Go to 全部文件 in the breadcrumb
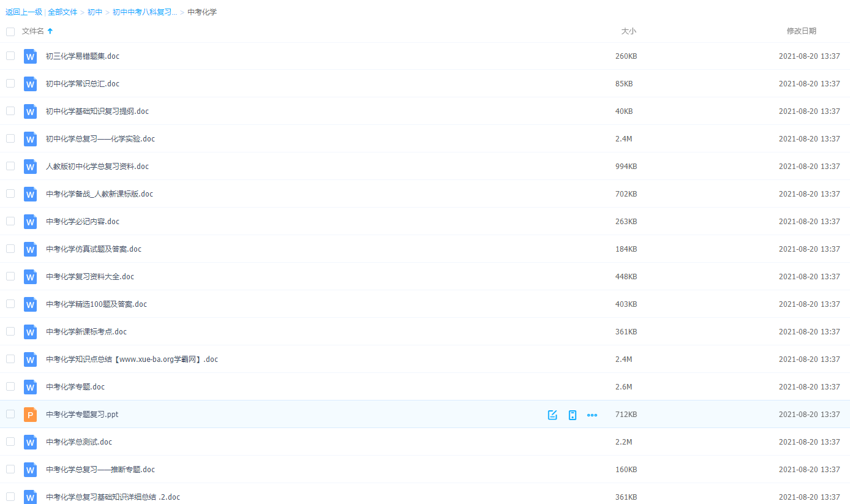This screenshot has width=850, height=504. tap(62, 12)
